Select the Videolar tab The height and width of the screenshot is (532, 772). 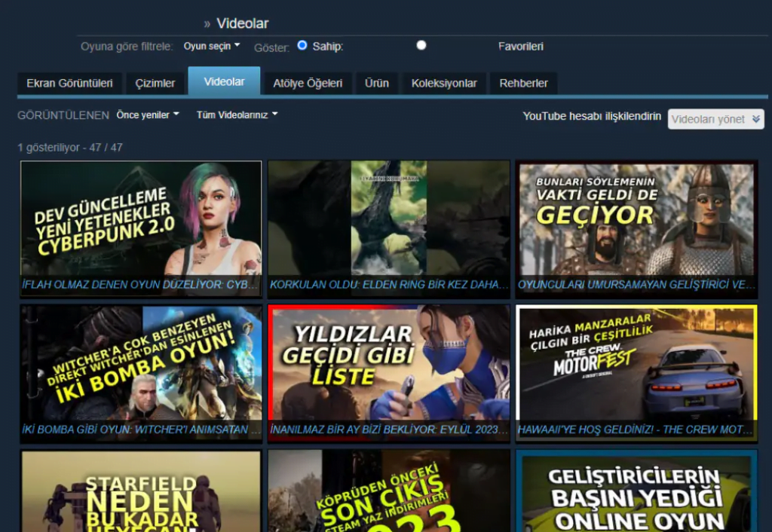224,81
